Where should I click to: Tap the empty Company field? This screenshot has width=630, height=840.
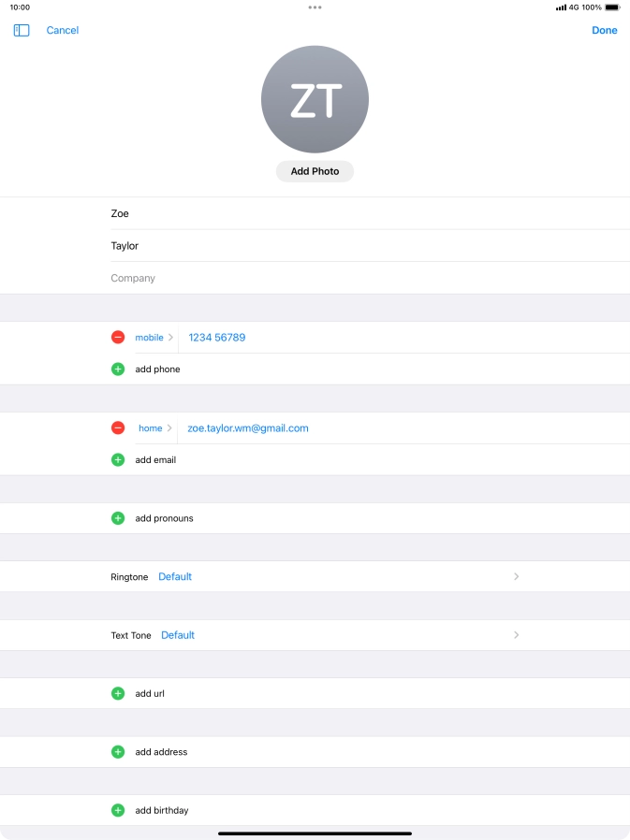(365, 279)
